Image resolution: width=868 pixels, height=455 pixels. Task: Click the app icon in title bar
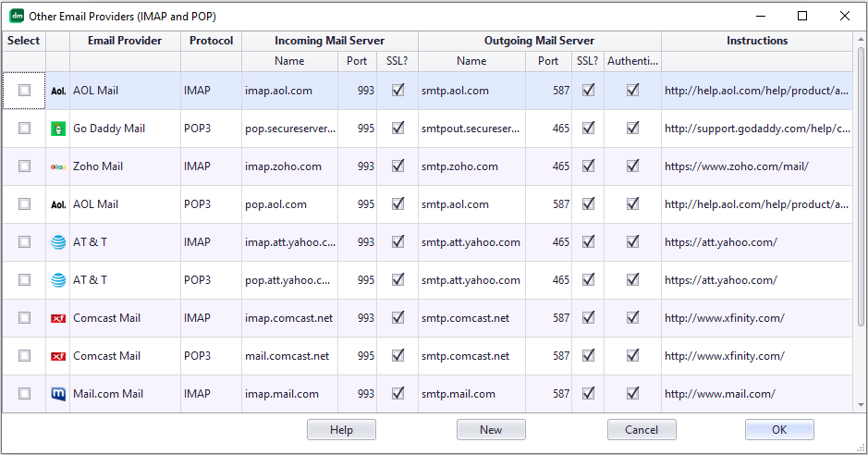[16, 16]
